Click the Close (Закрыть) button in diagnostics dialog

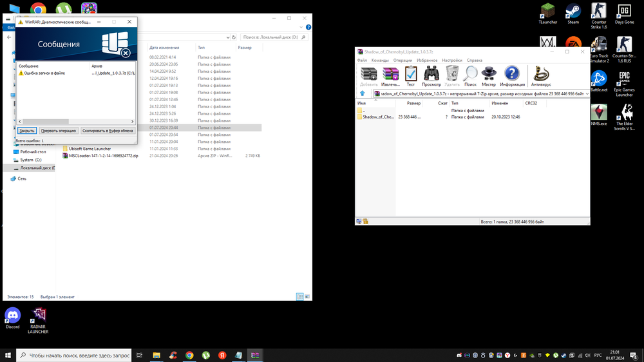pyautogui.click(x=27, y=131)
